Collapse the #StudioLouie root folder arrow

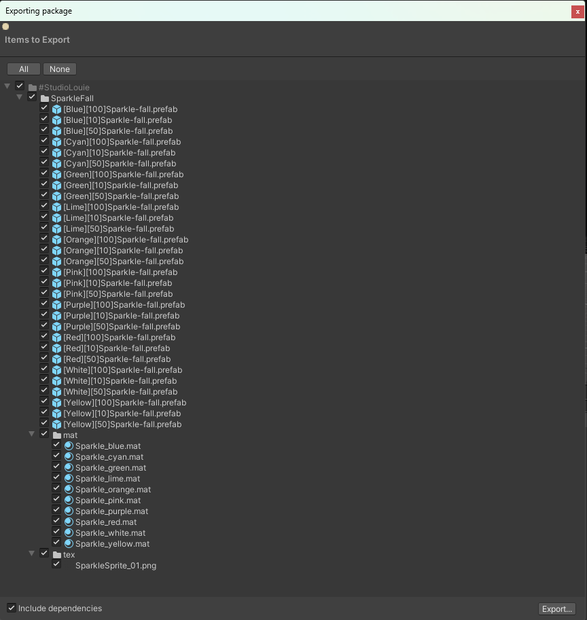pos(7,86)
